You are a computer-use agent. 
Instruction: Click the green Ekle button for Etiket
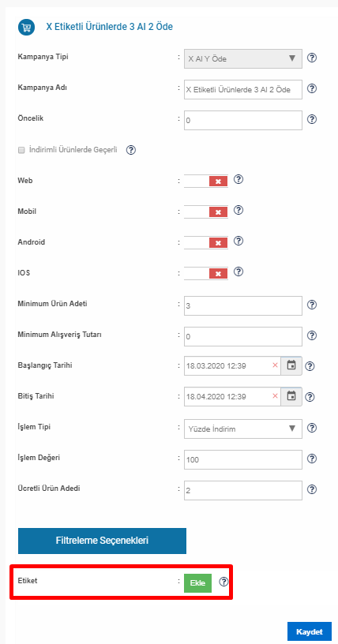point(197,583)
